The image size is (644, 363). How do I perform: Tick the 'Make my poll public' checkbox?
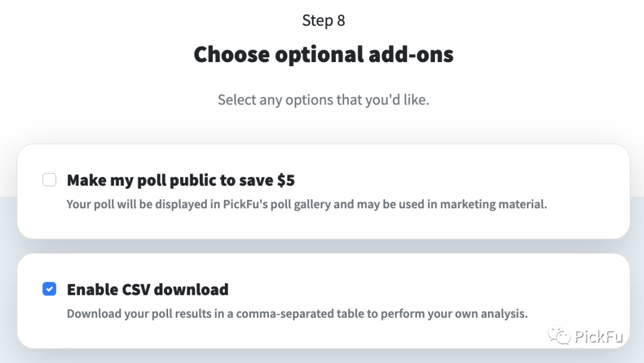coord(49,180)
